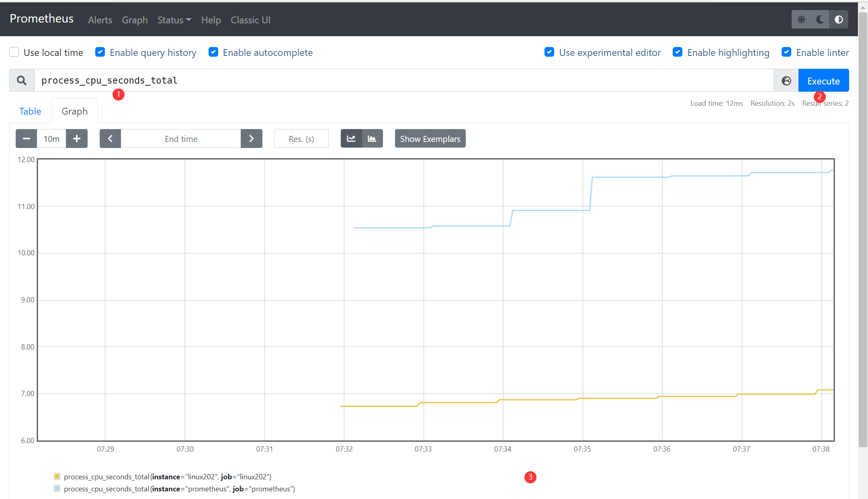The height and width of the screenshot is (499, 868).
Task: Expand the Status dropdown menu
Action: click(x=174, y=20)
